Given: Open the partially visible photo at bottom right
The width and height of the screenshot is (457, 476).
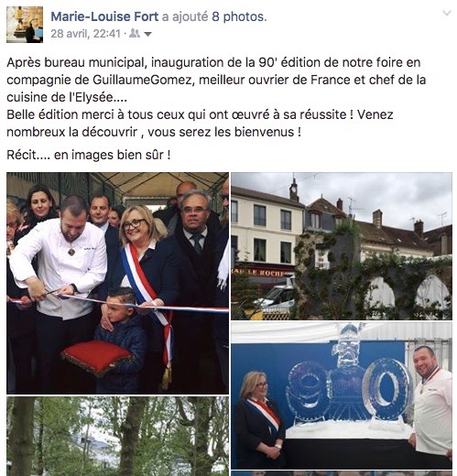Looking at the screenshot, I should click(342, 474).
